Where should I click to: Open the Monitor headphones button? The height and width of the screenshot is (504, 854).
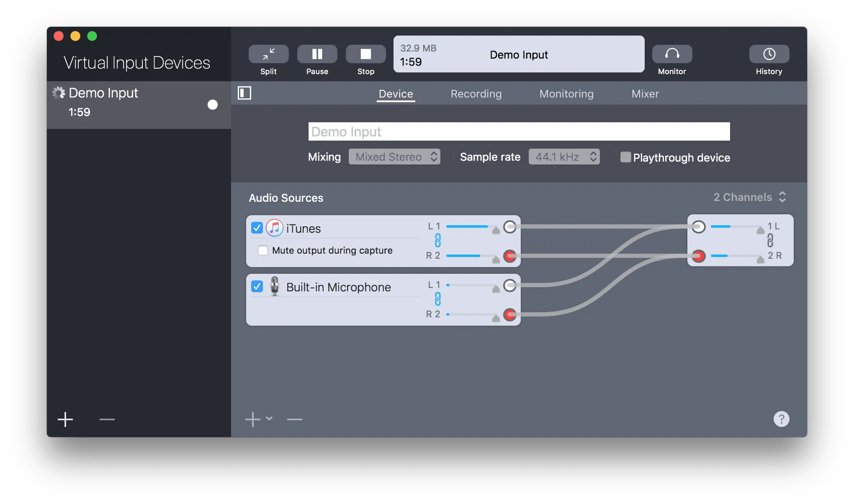coord(672,54)
